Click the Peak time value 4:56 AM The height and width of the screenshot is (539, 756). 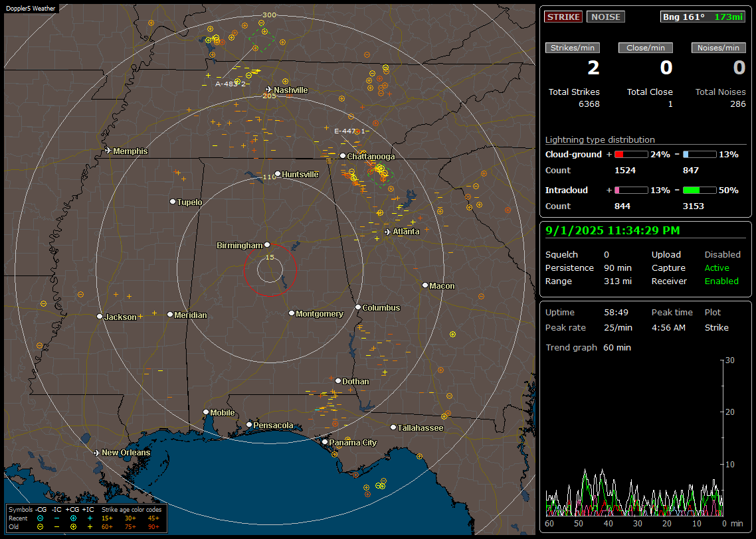(x=668, y=327)
